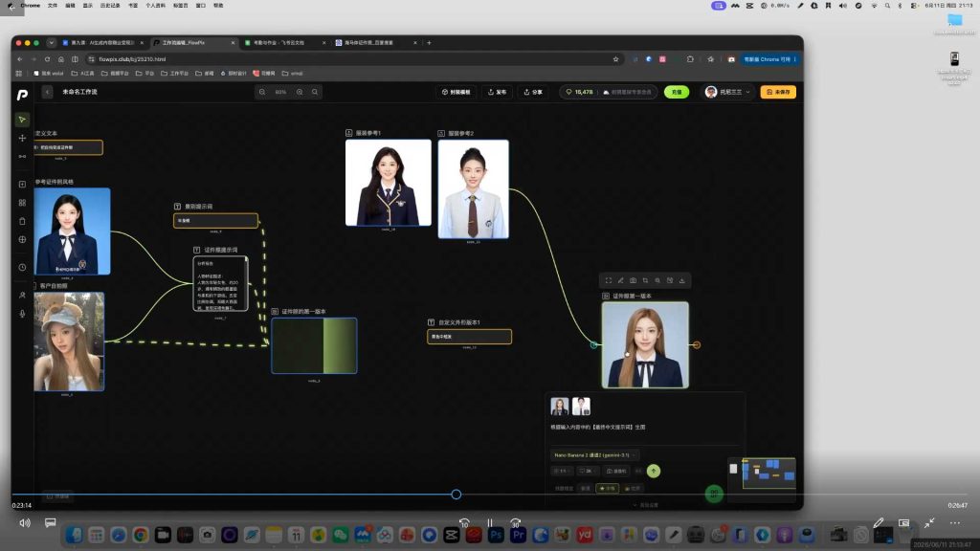Image resolution: width=980 pixels, height=551 pixels.
Task: Click the save icon in node toolbar
Action: point(669,280)
